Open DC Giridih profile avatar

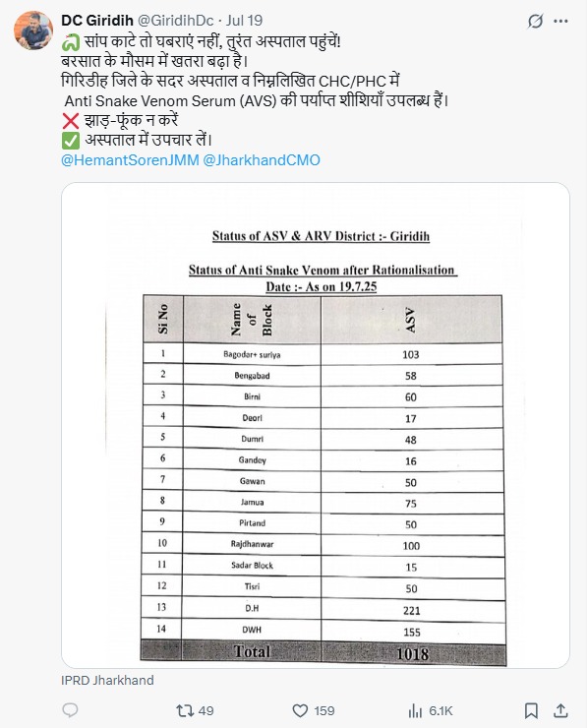(33, 30)
